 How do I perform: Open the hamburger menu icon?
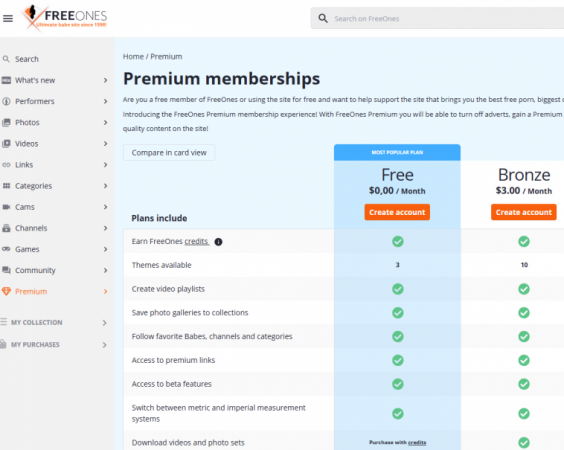click(x=8, y=18)
